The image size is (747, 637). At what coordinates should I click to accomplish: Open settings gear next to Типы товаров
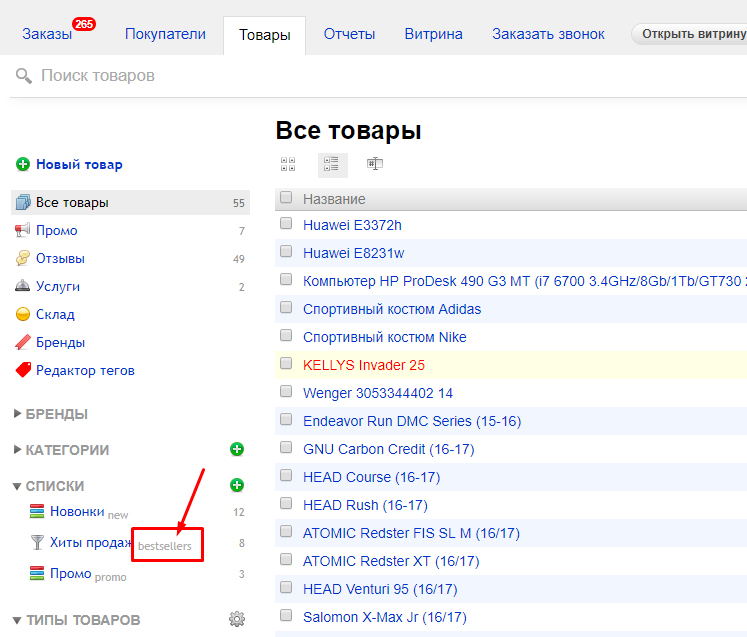(237, 619)
